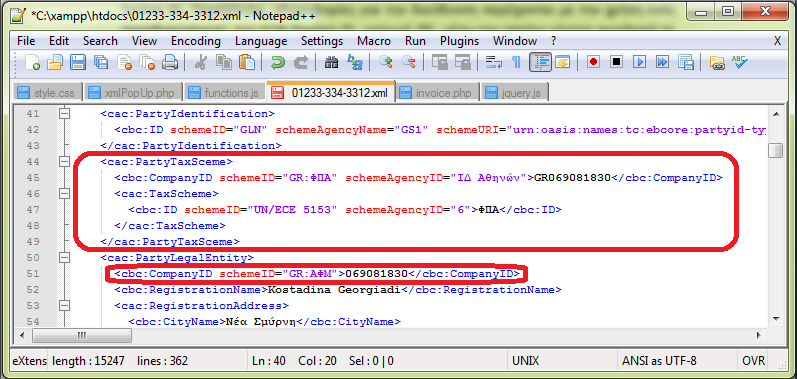Start macro recording with red dot
Viewport: 797px width, 379px height.
click(x=593, y=62)
